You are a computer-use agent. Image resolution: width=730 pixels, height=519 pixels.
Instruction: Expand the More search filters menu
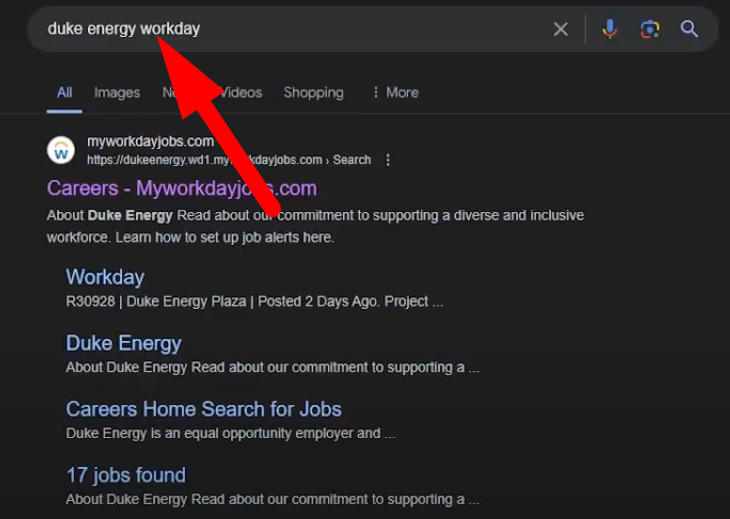395,92
